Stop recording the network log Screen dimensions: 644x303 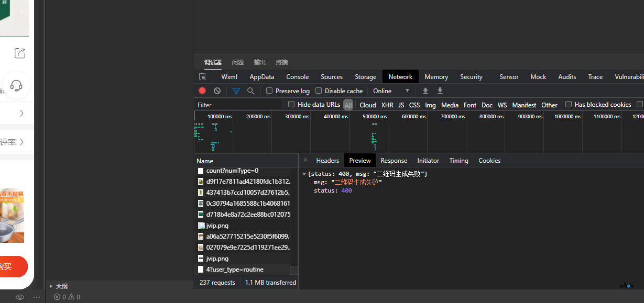point(202,91)
